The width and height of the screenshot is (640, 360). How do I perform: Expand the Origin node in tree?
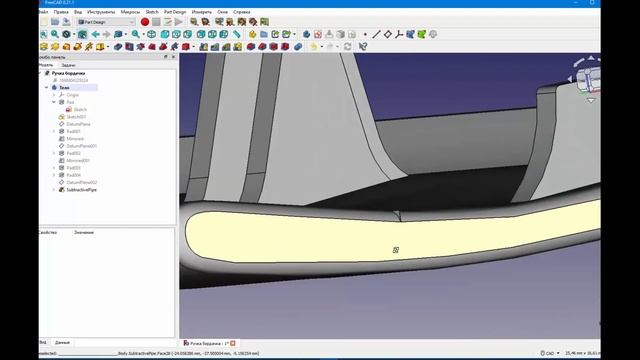(54, 95)
